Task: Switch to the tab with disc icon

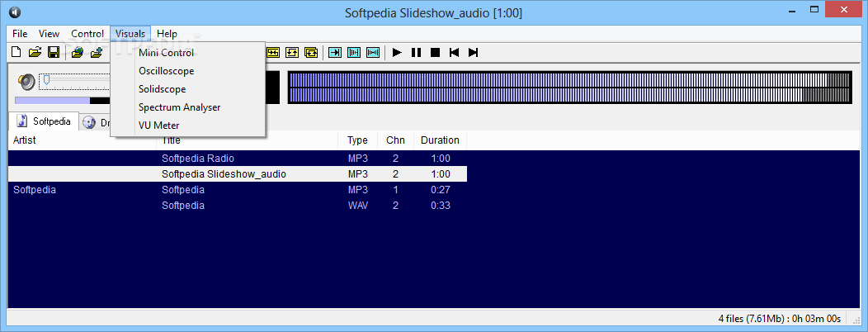Action: click(x=95, y=123)
